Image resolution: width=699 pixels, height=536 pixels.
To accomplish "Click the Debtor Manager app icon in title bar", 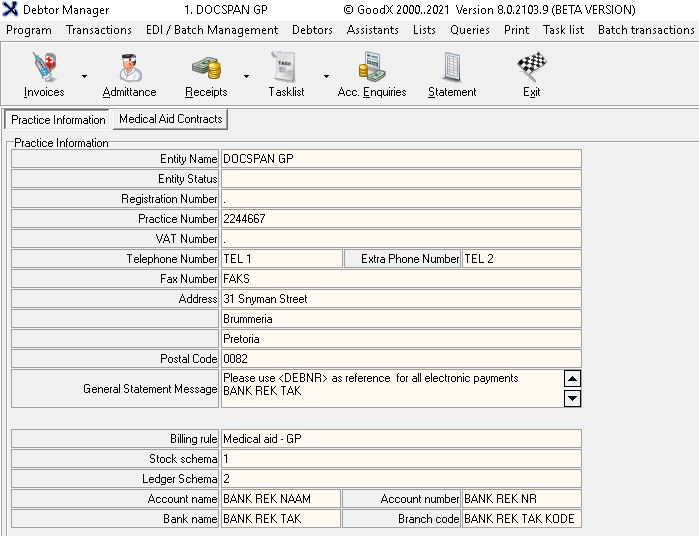I will [x=10, y=10].
